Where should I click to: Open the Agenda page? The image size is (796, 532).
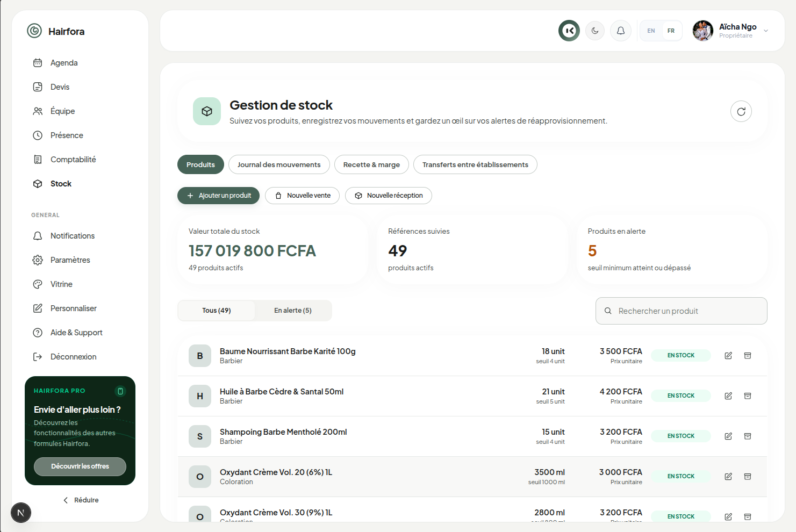[81, 63]
